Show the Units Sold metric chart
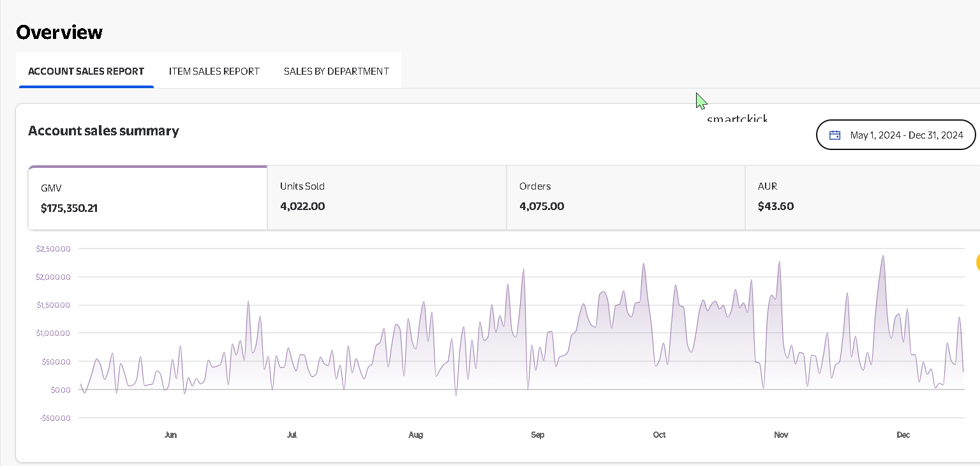 [386, 197]
